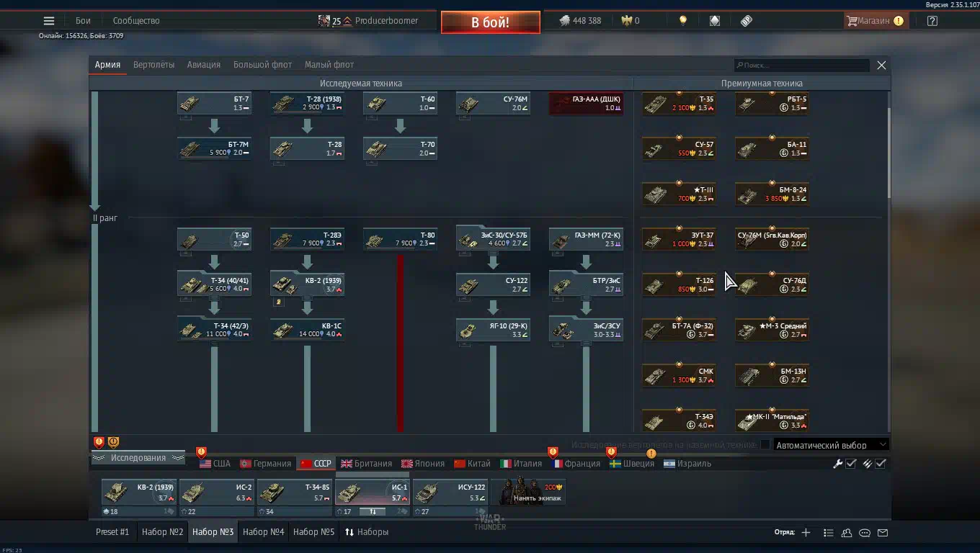Collapse the Исследования panel header

click(138, 458)
